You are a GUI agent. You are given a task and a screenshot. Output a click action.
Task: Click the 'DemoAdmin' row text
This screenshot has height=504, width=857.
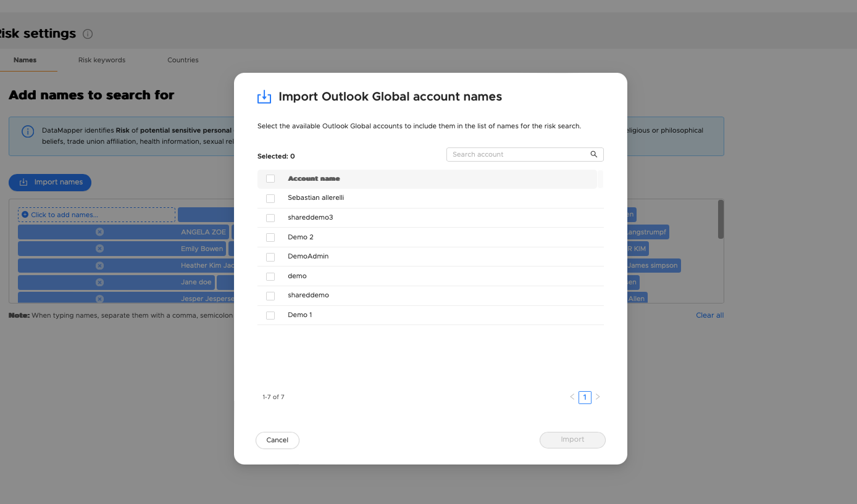[x=308, y=256]
